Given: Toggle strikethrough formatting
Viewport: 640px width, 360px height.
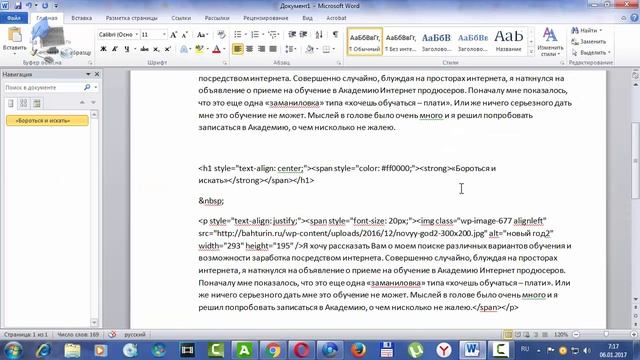Looking at the screenshot, I should tap(144, 49).
